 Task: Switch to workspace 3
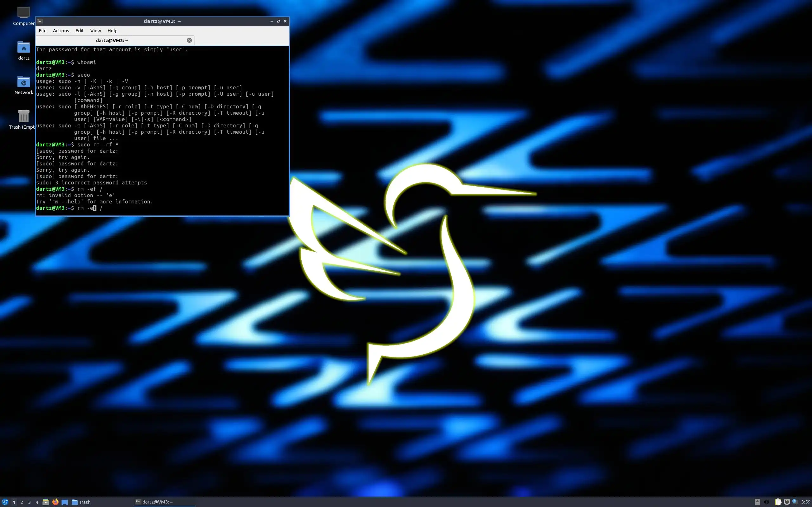[29, 502]
